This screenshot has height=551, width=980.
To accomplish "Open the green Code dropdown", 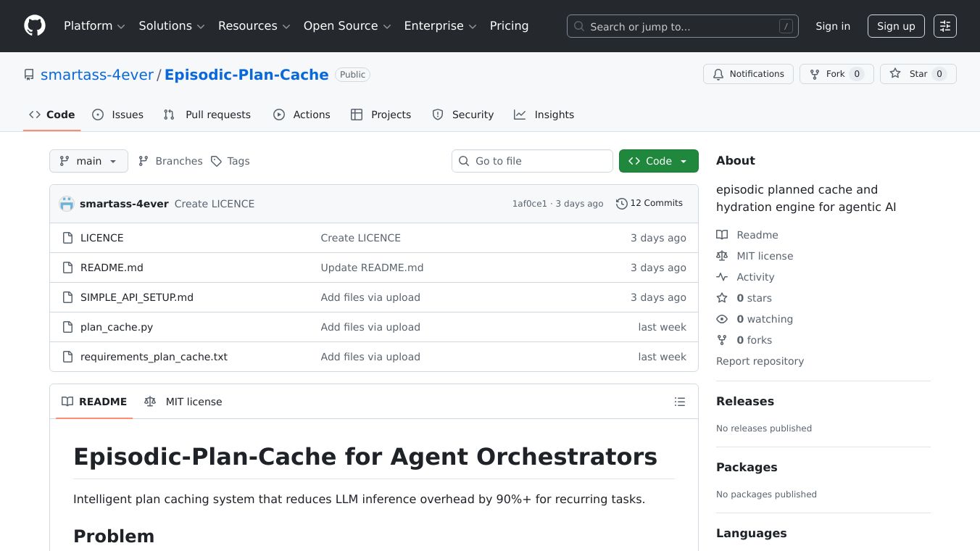I will (658, 161).
